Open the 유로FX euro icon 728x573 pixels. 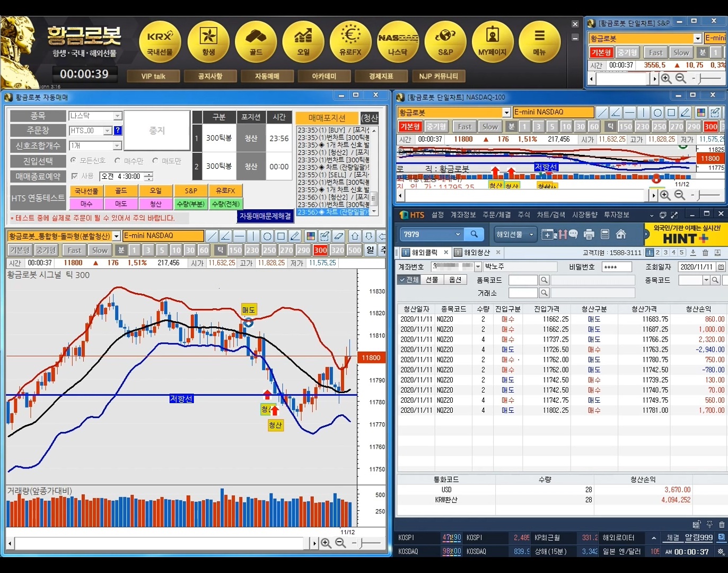(350, 42)
